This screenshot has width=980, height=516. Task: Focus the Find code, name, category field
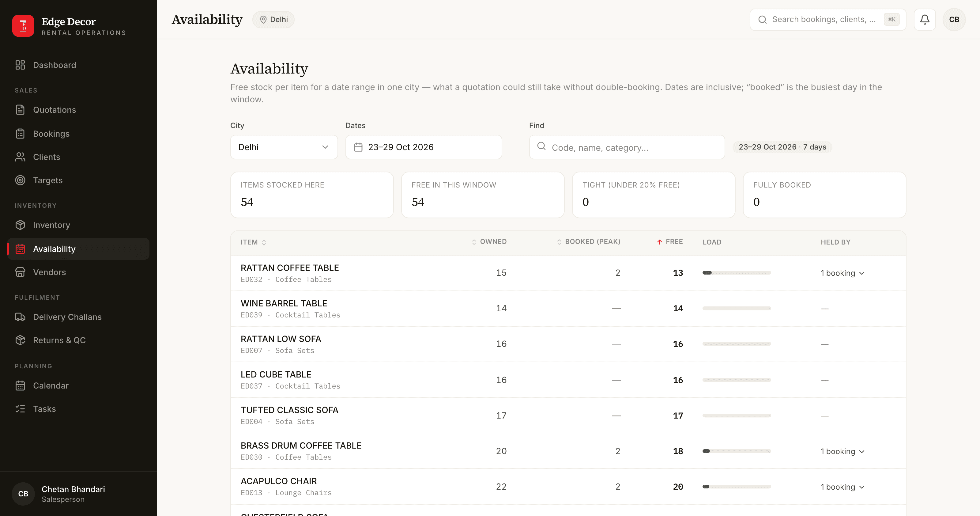(x=627, y=147)
